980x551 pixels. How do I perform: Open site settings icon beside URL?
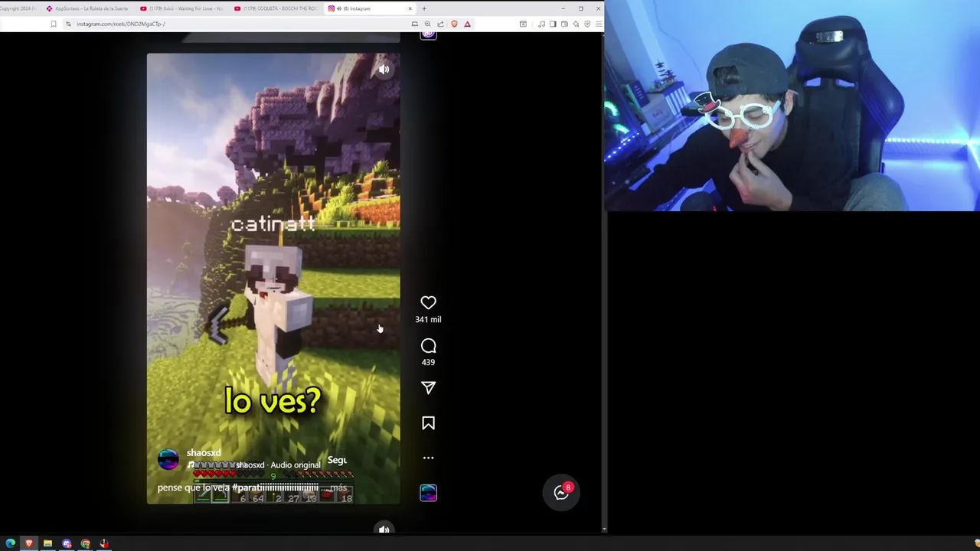[x=68, y=24]
